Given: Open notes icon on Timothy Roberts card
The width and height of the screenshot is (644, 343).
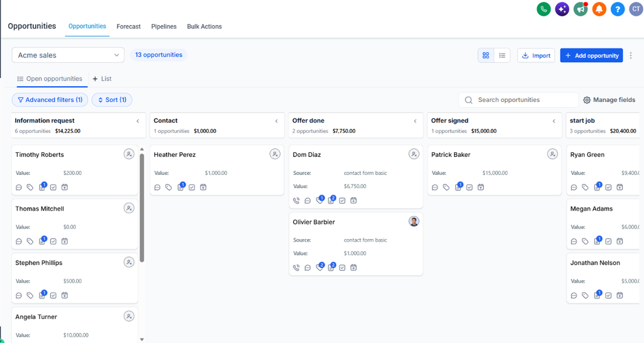Looking at the screenshot, I should click(x=42, y=186).
